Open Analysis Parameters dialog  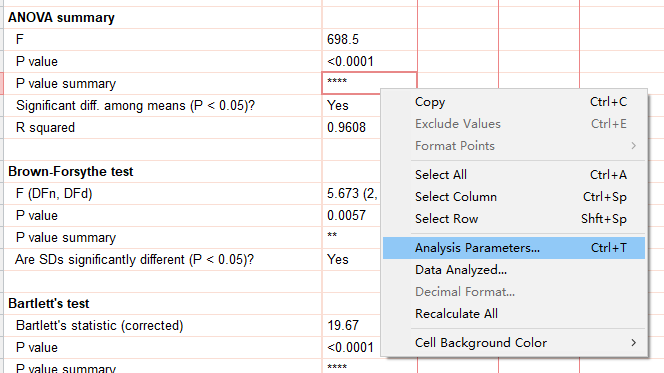pos(514,248)
